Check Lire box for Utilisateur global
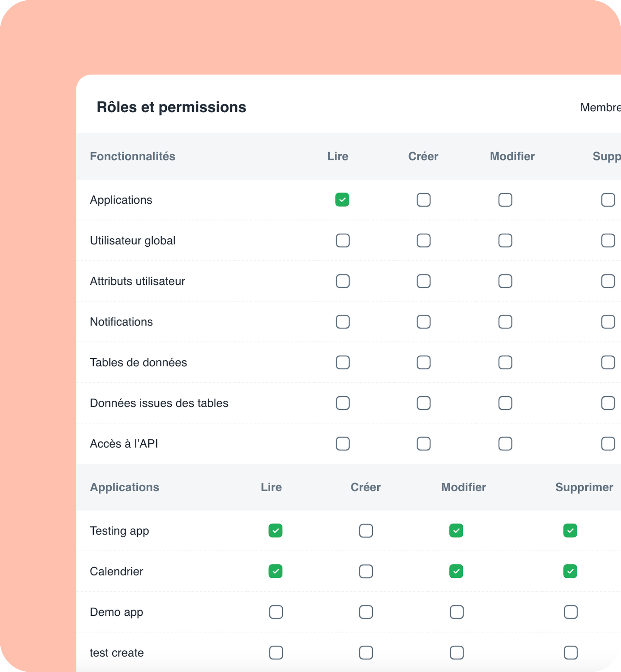This screenshot has width=621, height=672. (342, 240)
